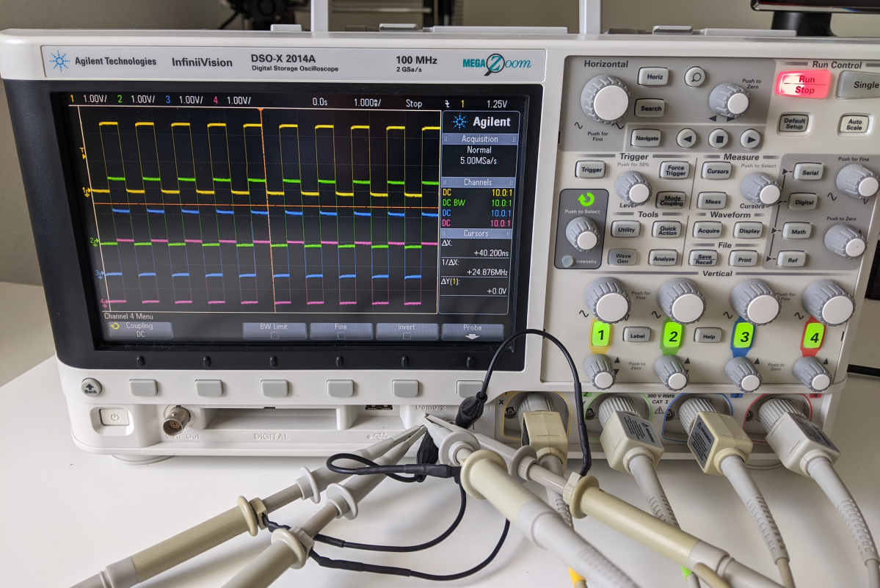Click the Trigger Level knob

[x=635, y=189]
